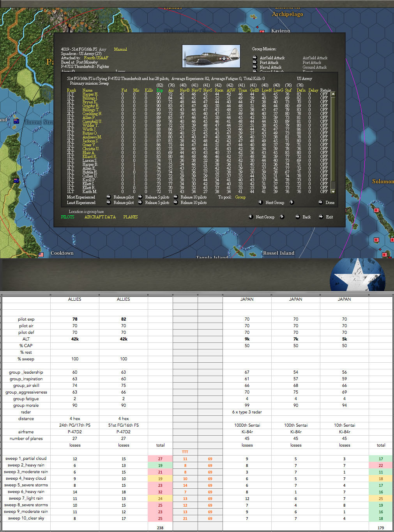Click Most Experienced Release 5 pilots arrow
The image size is (394, 532).
point(140,197)
